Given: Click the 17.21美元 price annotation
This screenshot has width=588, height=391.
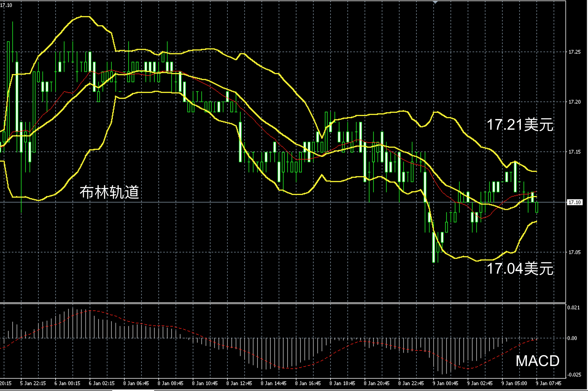Looking at the screenshot, I should pyautogui.click(x=520, y=125).
